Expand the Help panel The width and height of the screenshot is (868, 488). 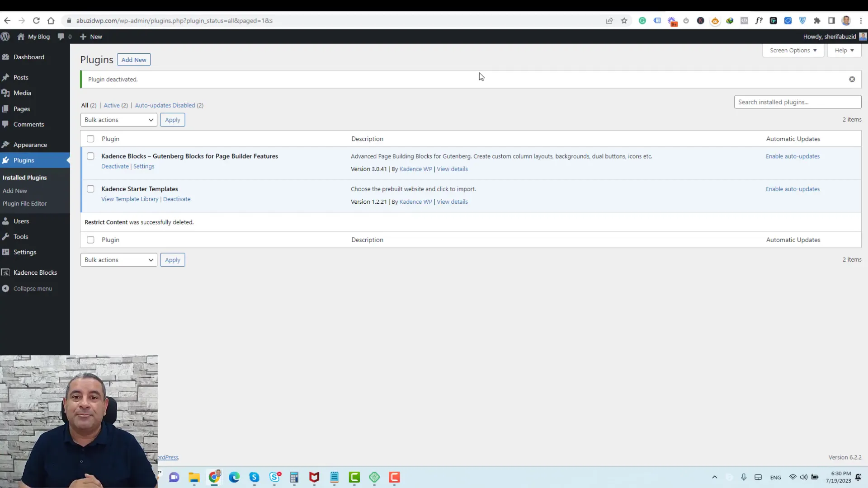[844, 51]
